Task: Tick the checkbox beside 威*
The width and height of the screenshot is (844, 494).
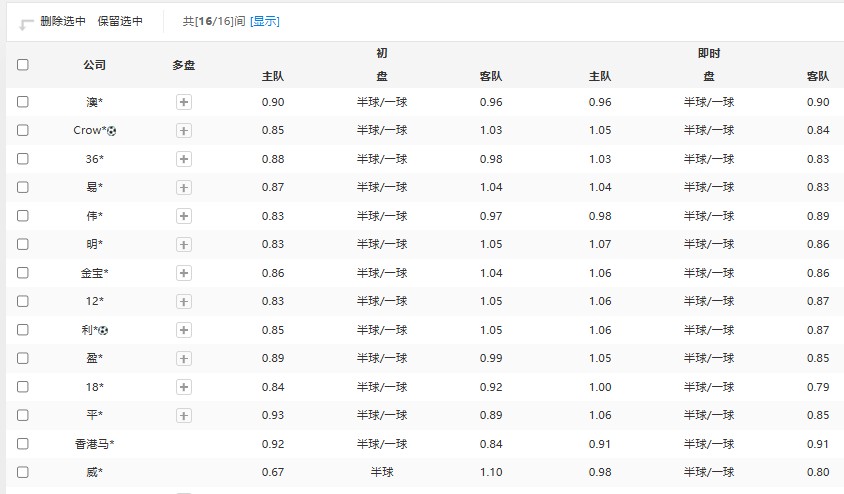Action: tap(23, 472)
